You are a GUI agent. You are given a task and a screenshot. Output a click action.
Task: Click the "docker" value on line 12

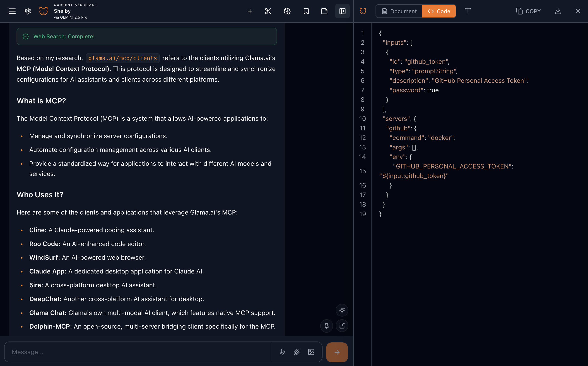coord(441,138)
